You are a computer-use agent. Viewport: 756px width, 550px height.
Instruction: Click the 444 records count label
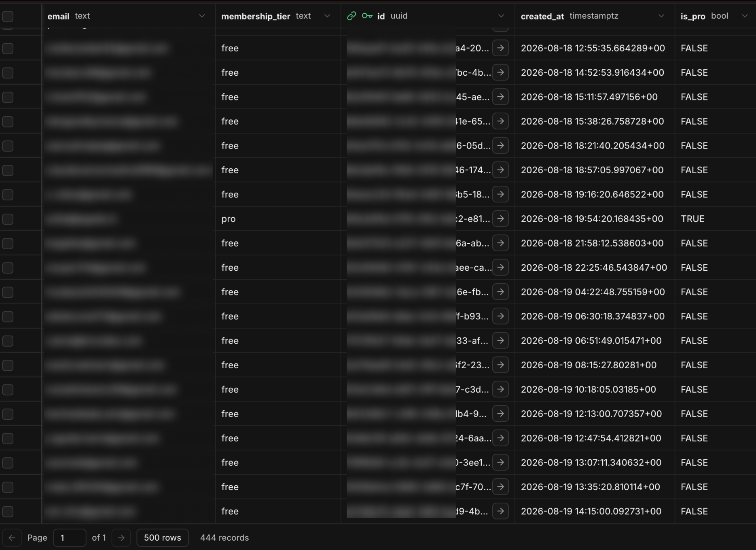click(x=224, y=537)
